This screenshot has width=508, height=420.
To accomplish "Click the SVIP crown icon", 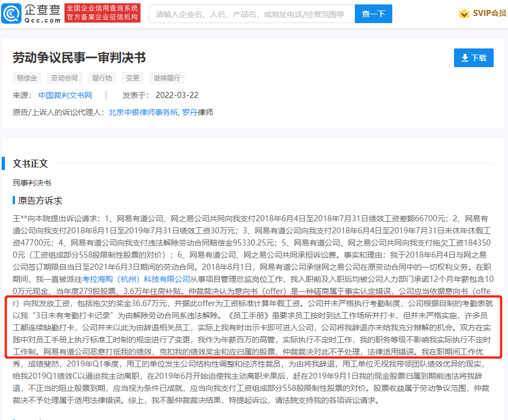I will (x=464, y=13).
